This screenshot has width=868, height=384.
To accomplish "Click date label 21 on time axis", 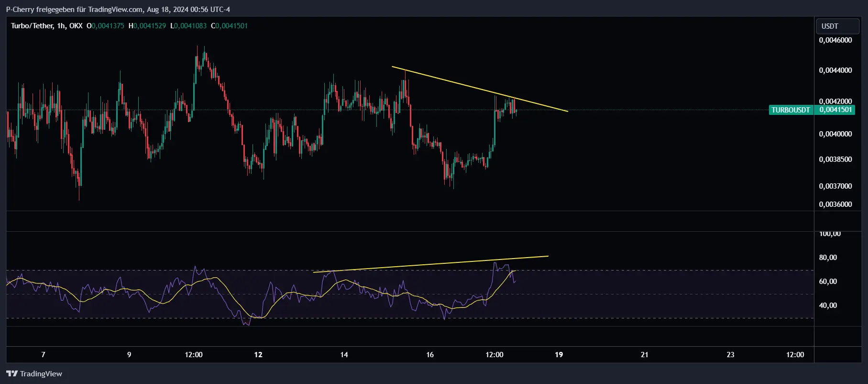I will click(645, 355).
